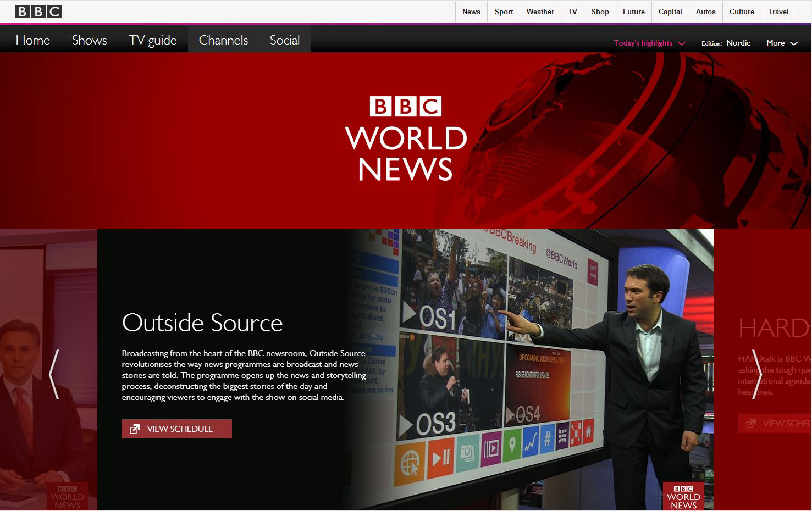Switch to the Social tab
This screenshot has height=511, width=812.
coord(285,40)
